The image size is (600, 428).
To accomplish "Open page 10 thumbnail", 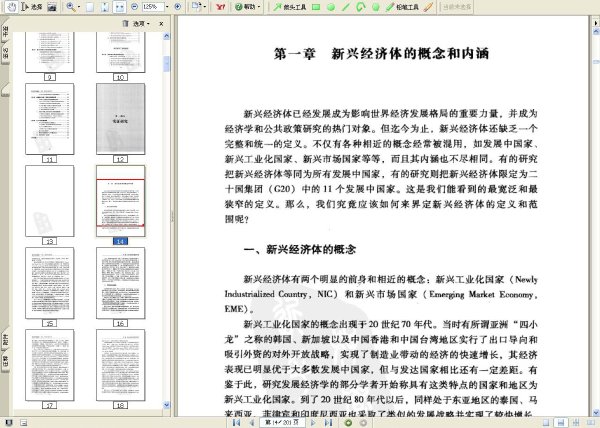I will tap(121, 52).
